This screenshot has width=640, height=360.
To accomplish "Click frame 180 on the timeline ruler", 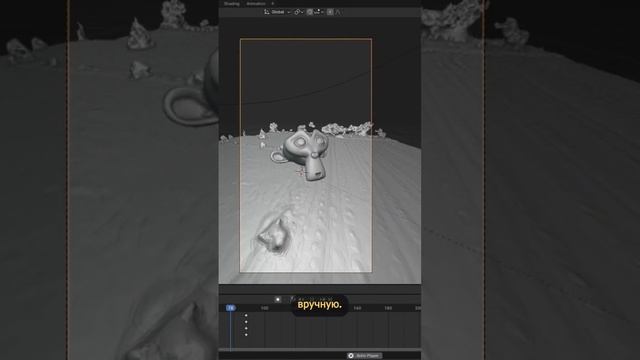I will (x=388, y=308).
